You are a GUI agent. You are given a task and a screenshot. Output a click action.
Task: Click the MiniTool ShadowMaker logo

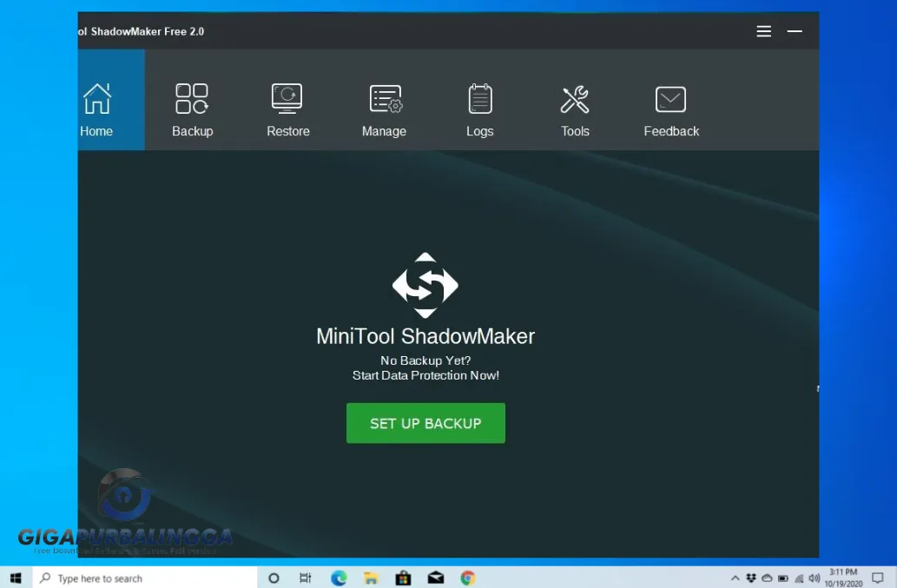[x=425, y=285]
